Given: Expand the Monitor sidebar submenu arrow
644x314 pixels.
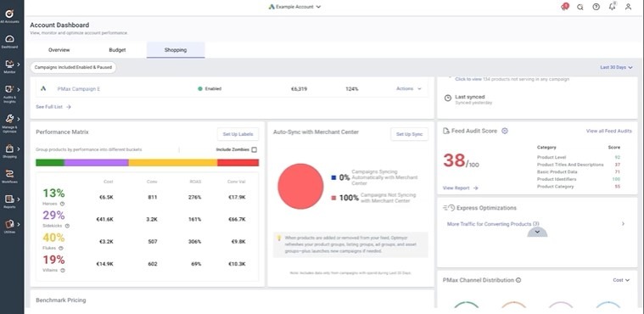Looking at the screenshot, I should click(19, 64).
